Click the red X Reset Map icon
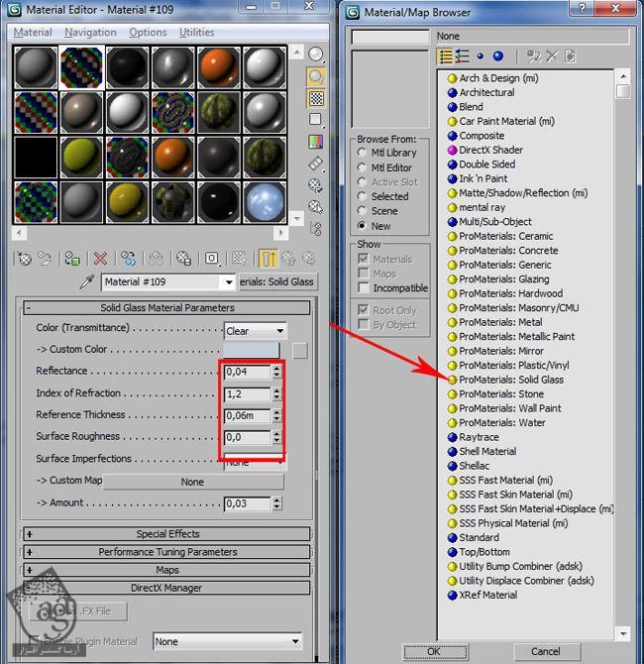 point(98,259)
